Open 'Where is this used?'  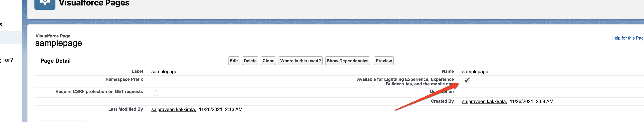300,61
